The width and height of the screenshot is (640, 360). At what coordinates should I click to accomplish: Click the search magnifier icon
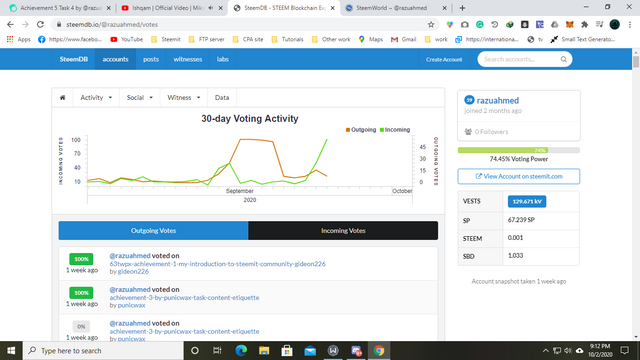pyautogui.click(x=564, y=59)
